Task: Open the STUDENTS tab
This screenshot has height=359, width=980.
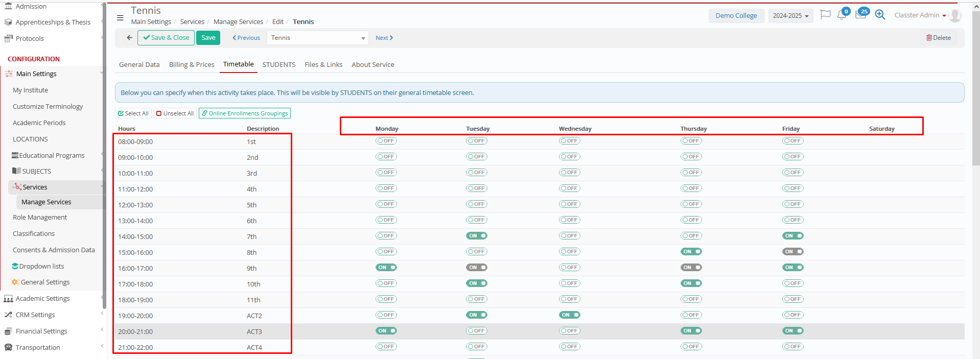Action: 279,65
